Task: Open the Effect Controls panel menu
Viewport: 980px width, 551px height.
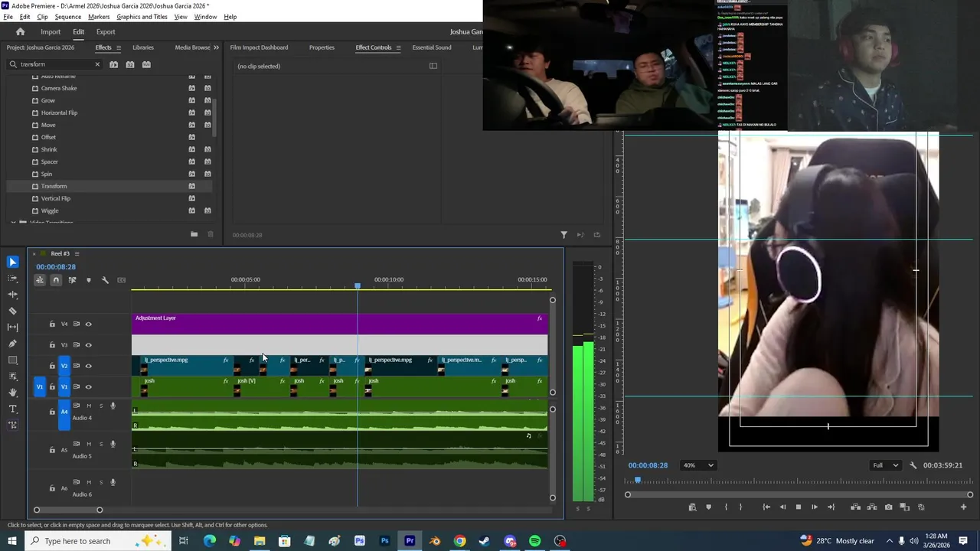Action: [398, 47]
